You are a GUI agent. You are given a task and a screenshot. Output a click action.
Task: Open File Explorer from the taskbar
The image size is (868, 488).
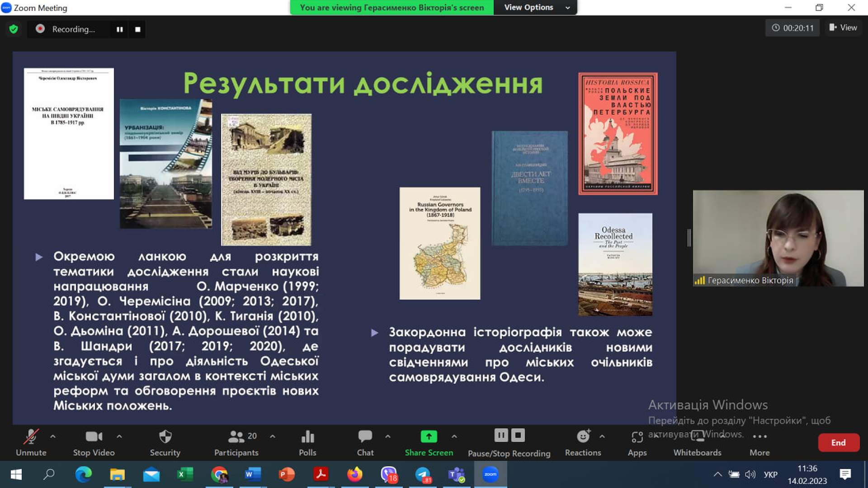(x=117, y=474)
